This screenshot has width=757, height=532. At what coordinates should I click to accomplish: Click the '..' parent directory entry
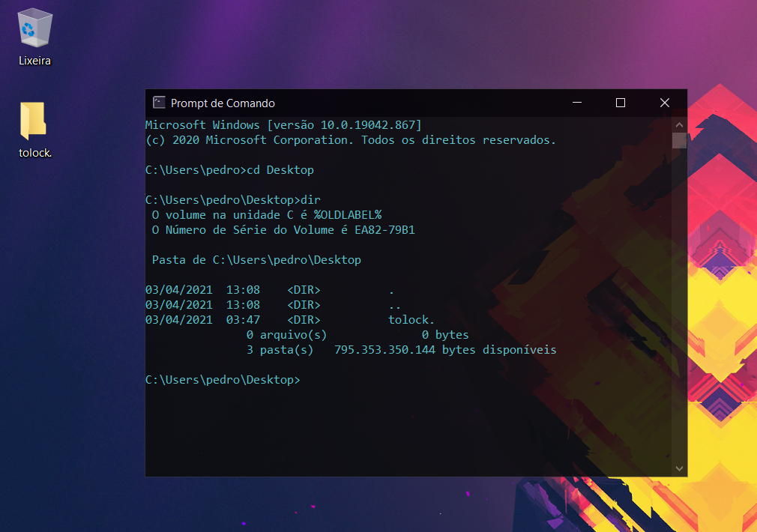[x=394, y=306]
